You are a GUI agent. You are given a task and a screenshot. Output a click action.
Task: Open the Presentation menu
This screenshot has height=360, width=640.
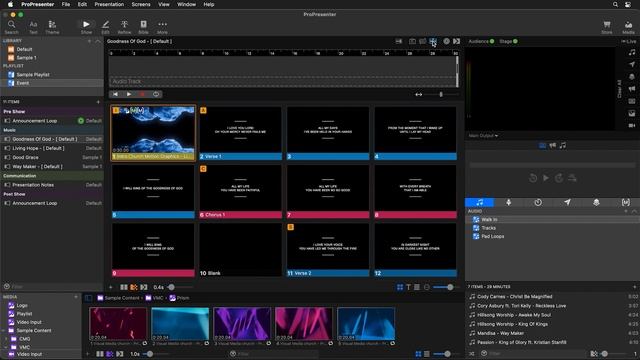tap(109, 4)
